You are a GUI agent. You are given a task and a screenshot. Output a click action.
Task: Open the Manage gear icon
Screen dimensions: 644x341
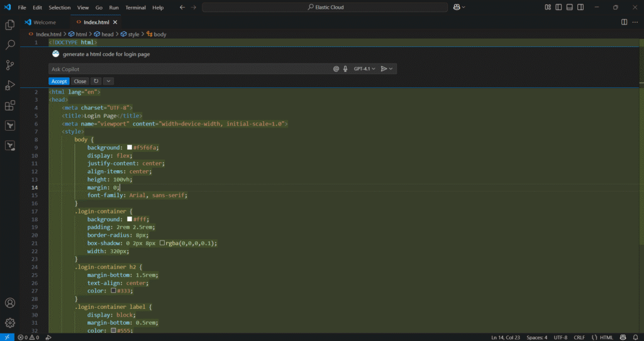[x=10, y=323]
